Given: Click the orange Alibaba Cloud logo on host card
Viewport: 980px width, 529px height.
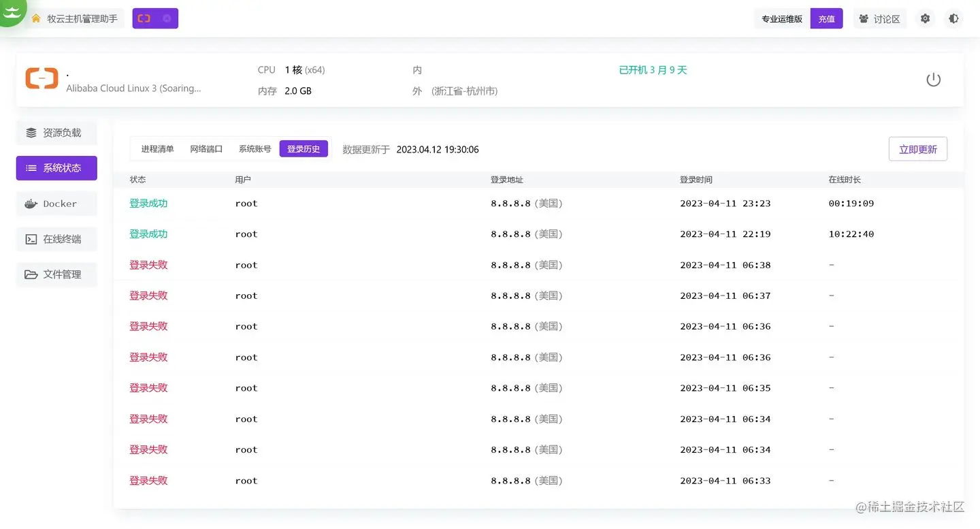Looking at the screenshot, I should click(42, 78).
